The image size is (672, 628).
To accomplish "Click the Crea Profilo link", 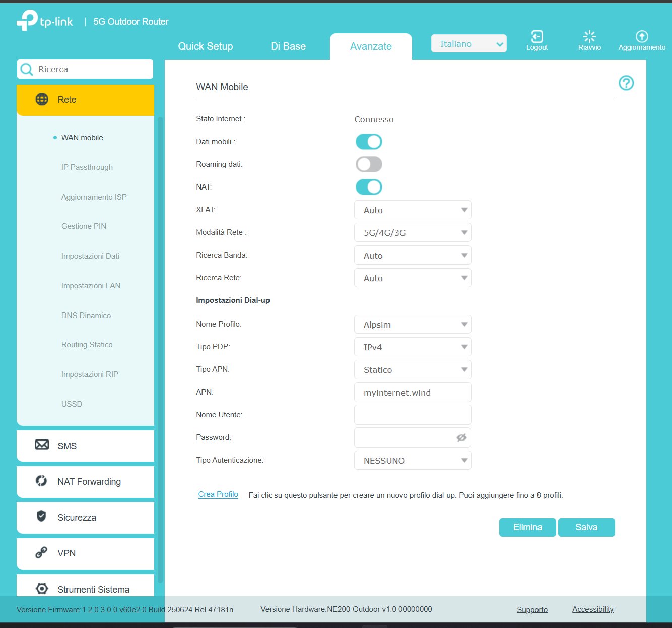I will (218, 494).
